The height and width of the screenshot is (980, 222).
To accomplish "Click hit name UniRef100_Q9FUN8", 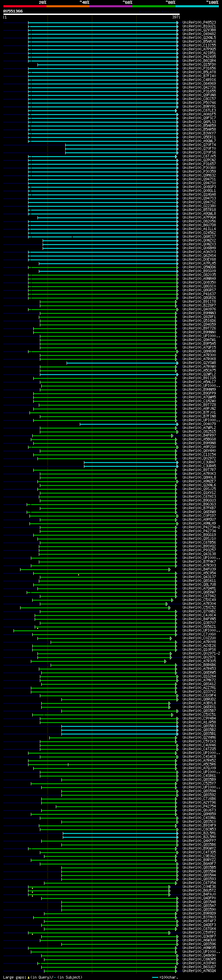I will coord(199,95).
